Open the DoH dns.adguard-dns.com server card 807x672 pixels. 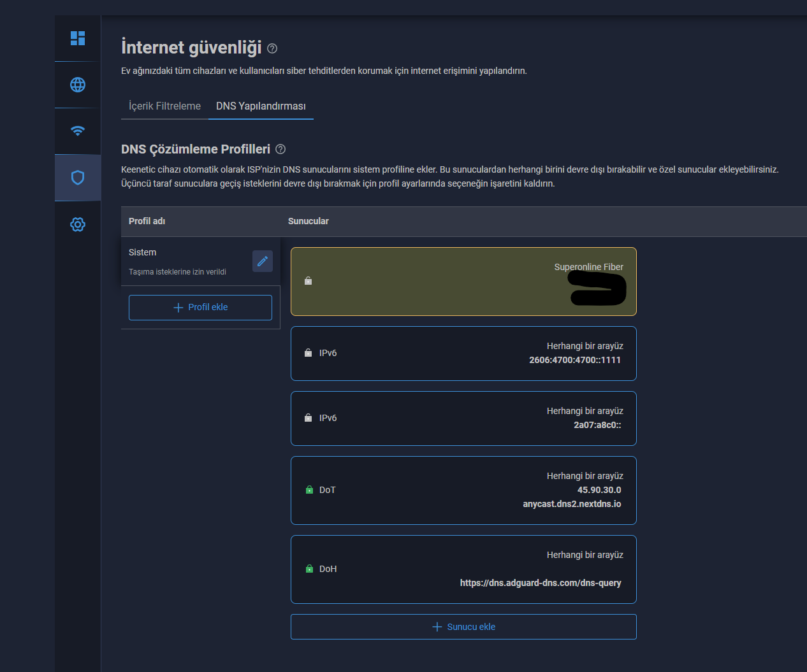463,569
